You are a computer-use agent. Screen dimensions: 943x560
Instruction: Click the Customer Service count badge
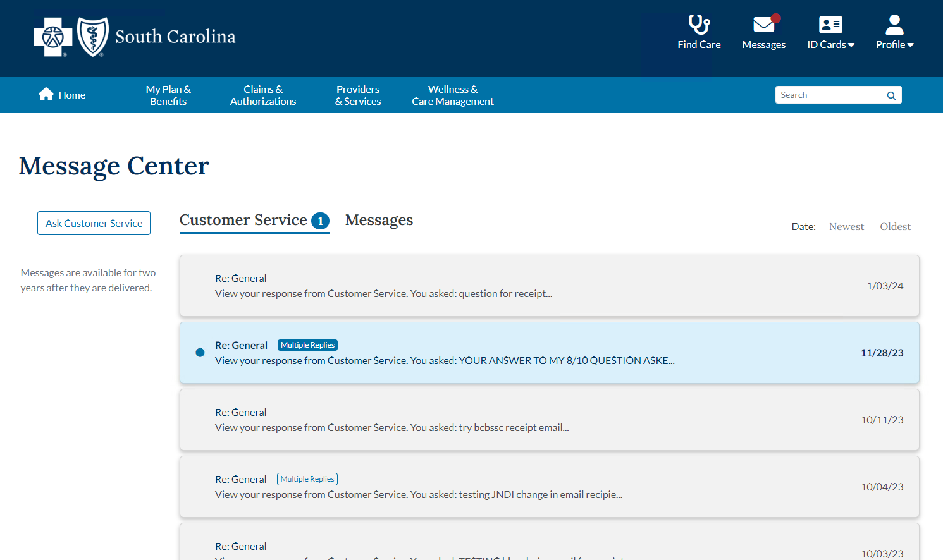(320, 221)
